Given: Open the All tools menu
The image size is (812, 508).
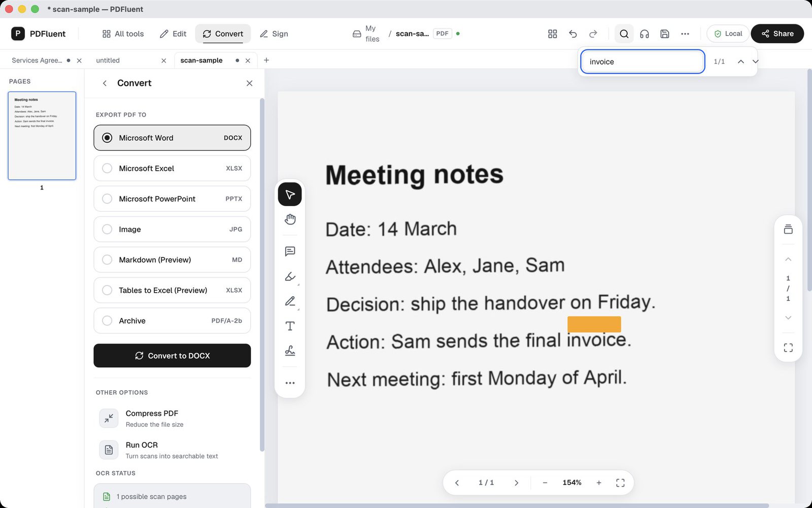Looking at the screenshot, I should tap(123, 34).
